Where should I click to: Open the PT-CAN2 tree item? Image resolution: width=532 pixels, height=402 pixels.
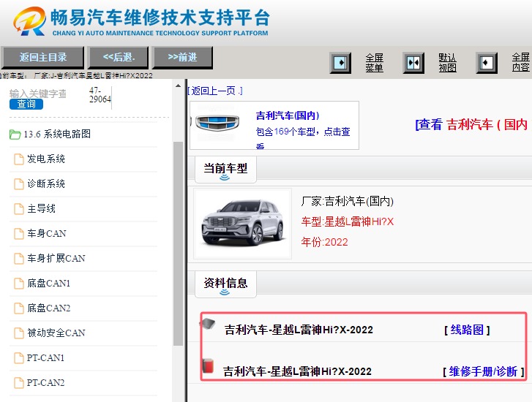45,383
